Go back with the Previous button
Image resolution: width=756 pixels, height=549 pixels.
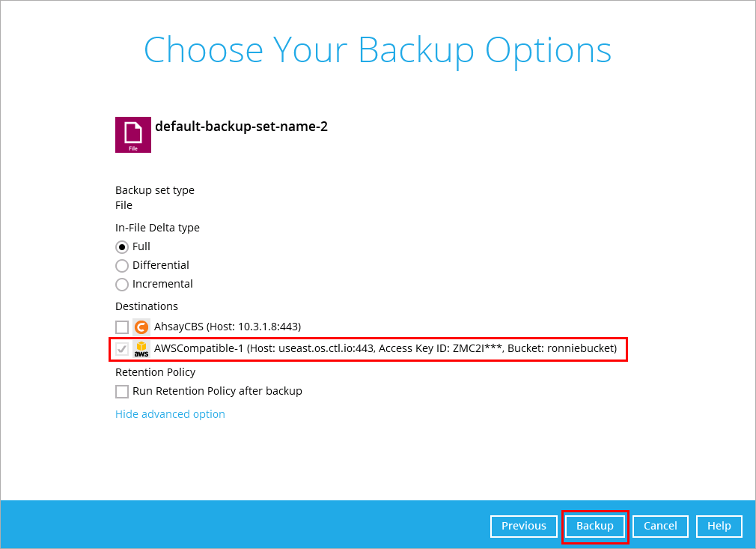point(524,526)
